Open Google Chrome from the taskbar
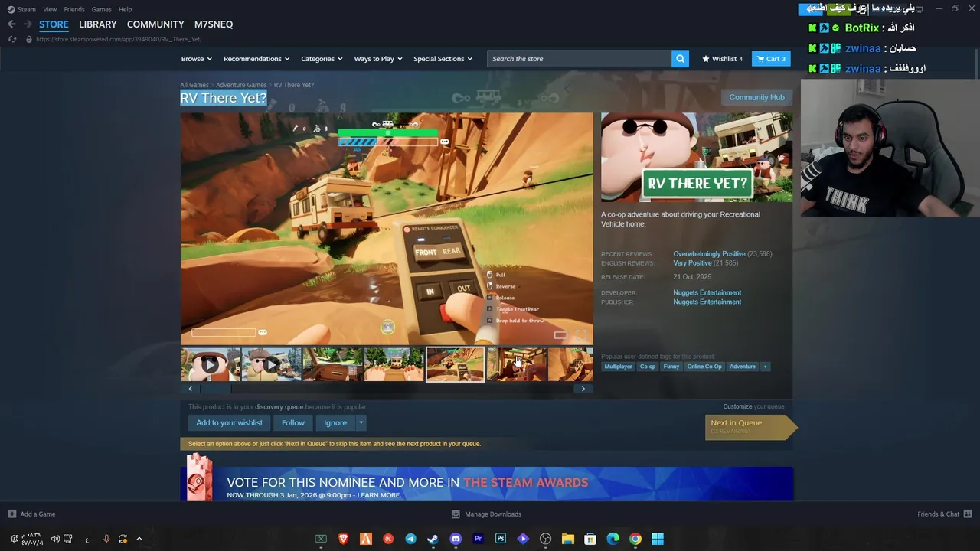 [635, 539]
